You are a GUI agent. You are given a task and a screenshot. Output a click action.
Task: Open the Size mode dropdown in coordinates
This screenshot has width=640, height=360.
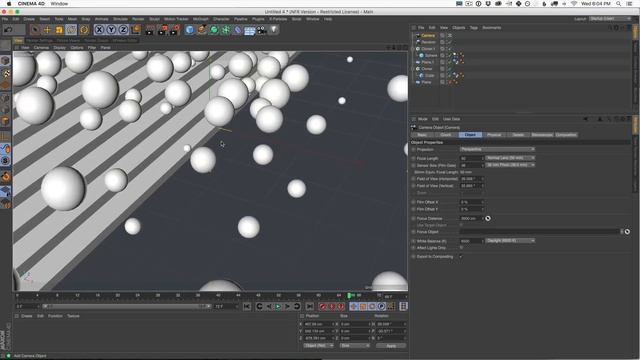click(355, 346)
